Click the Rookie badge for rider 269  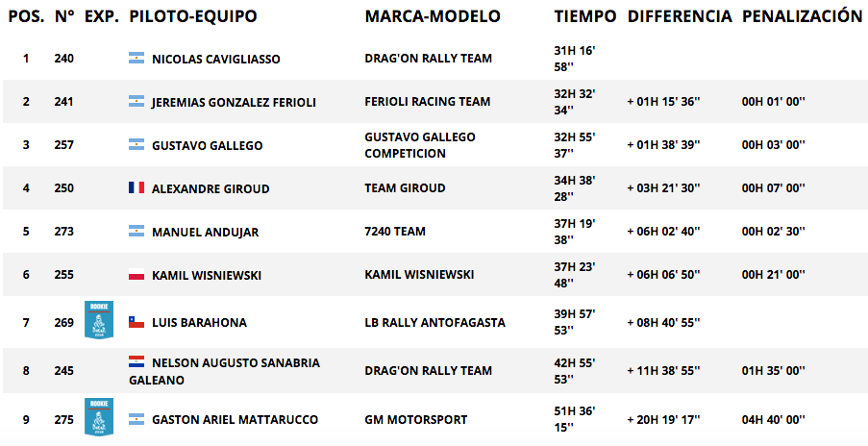[99, 320]
